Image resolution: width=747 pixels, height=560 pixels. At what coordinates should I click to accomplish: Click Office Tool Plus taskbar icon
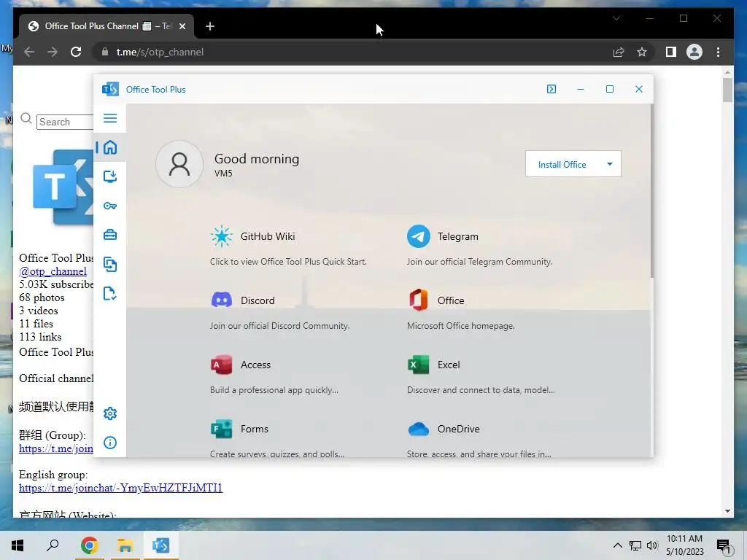click(x=160, y=545)
